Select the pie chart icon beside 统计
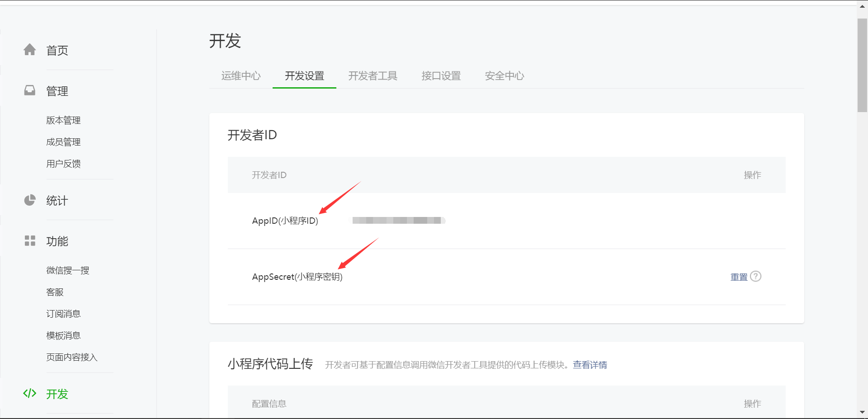This screenshot has height=419, width=868. [x=29, y=200]
